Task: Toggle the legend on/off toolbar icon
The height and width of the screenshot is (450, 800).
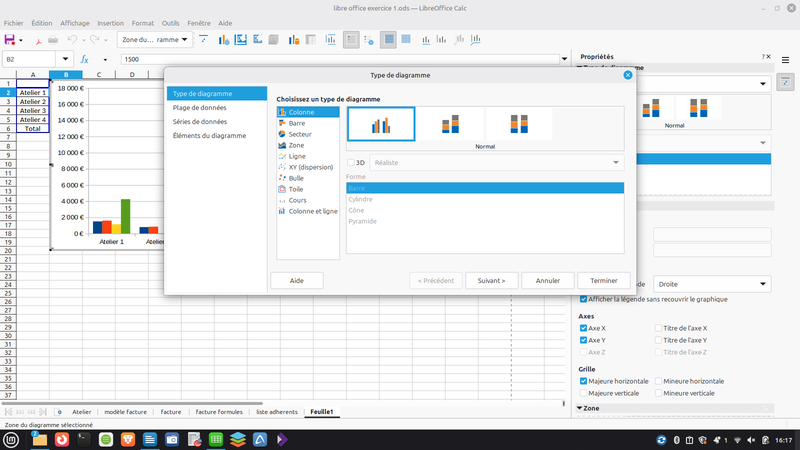Action: pyautogui.click(x=351, y=40)
